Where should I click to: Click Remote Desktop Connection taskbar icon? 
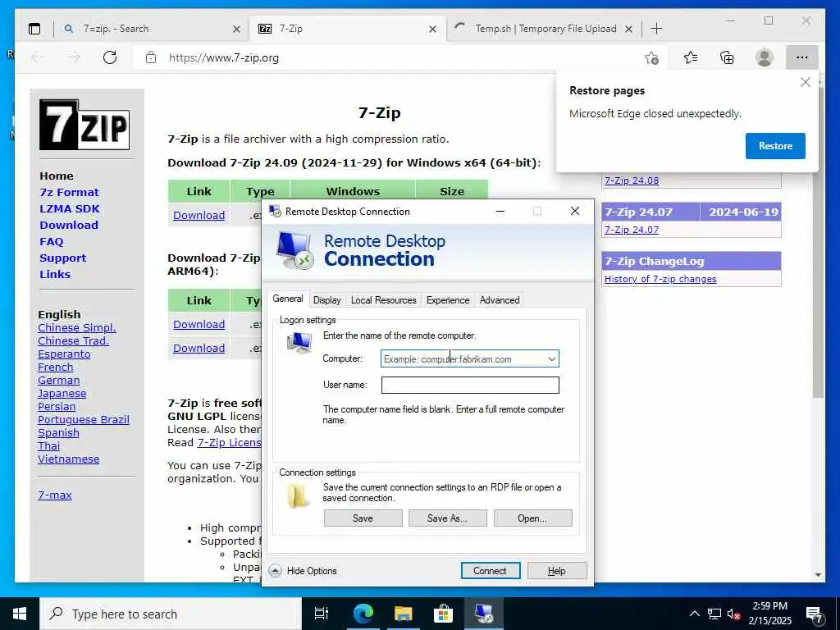[x=484, y=614]
